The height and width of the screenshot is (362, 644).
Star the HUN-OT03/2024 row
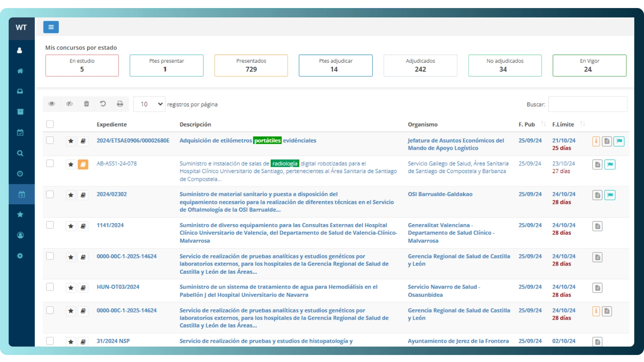coord(71,288)
